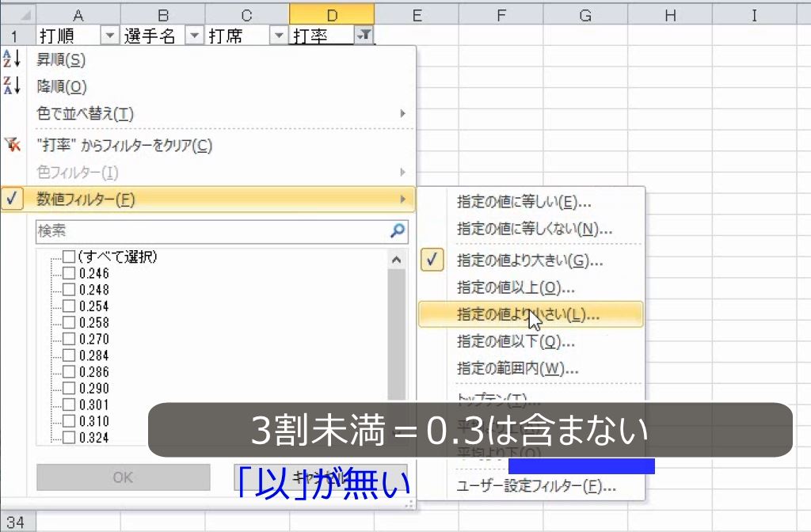Open the 打率 active filter dropdown

coord(364,36)
